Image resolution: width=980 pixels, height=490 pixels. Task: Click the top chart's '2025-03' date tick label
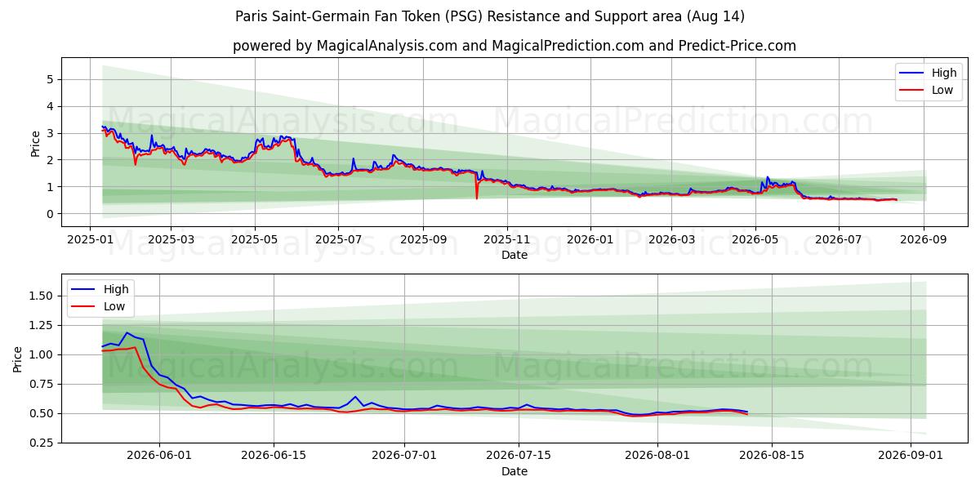coord(171,240)
